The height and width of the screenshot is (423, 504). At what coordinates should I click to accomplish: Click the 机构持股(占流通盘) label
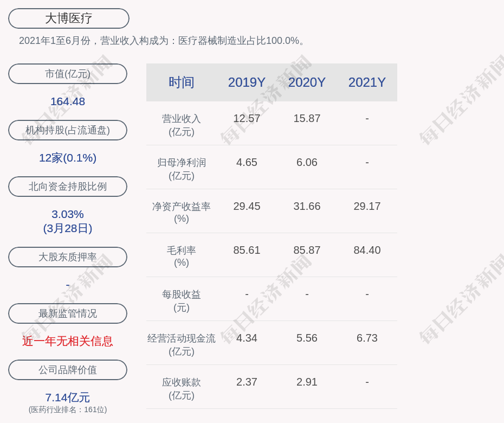click(68, 130)
